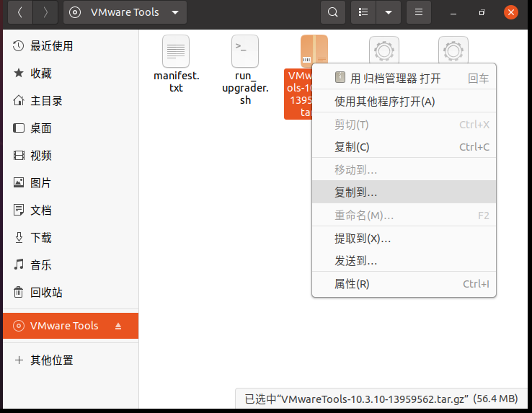Choose 发送到… in context menu

[404, 261]
